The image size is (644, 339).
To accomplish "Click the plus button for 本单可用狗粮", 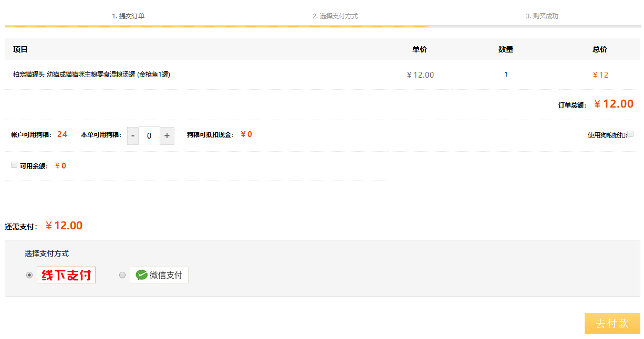I will pyautogui.click(x=167, y=135).
